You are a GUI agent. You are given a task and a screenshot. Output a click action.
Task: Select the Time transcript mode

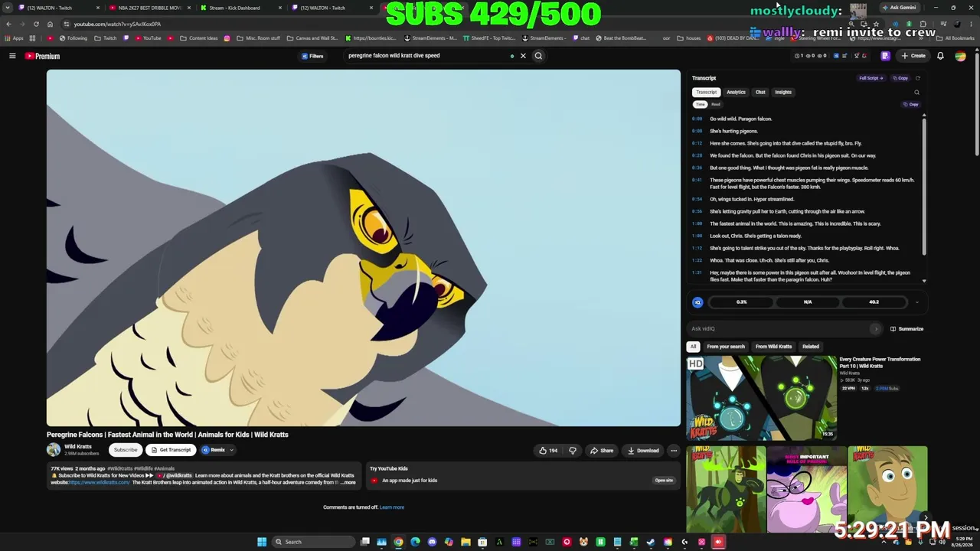700,104
